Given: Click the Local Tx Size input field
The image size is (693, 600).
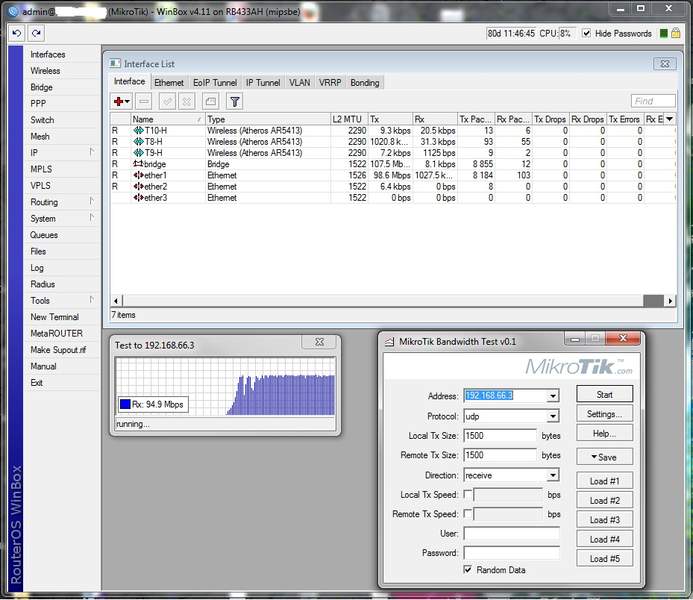Looking at the screenshot, I should click(499, 436).
